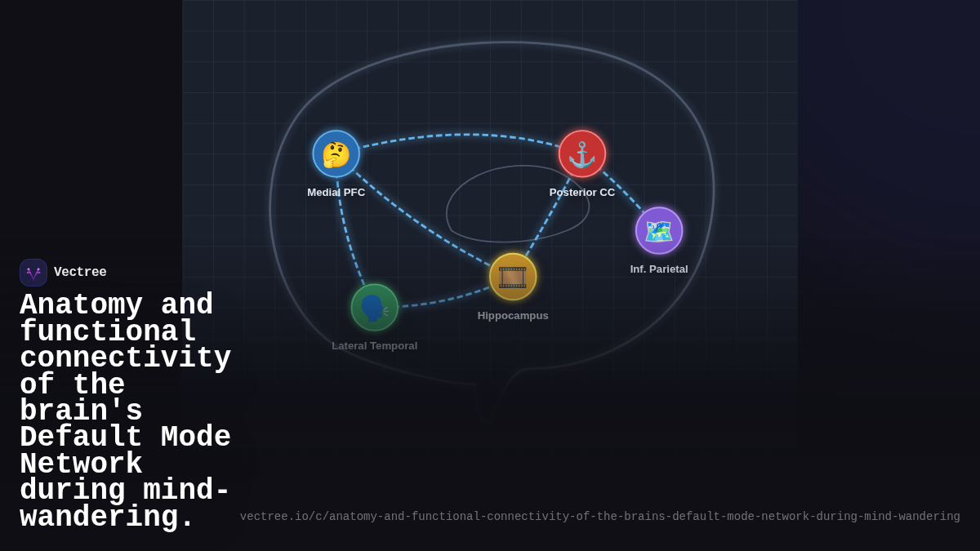Image resolution: width=980 pixels, height=551 pixels.
Task: Select the Posterior CC anchor node
Action: [x=581, y=153]
